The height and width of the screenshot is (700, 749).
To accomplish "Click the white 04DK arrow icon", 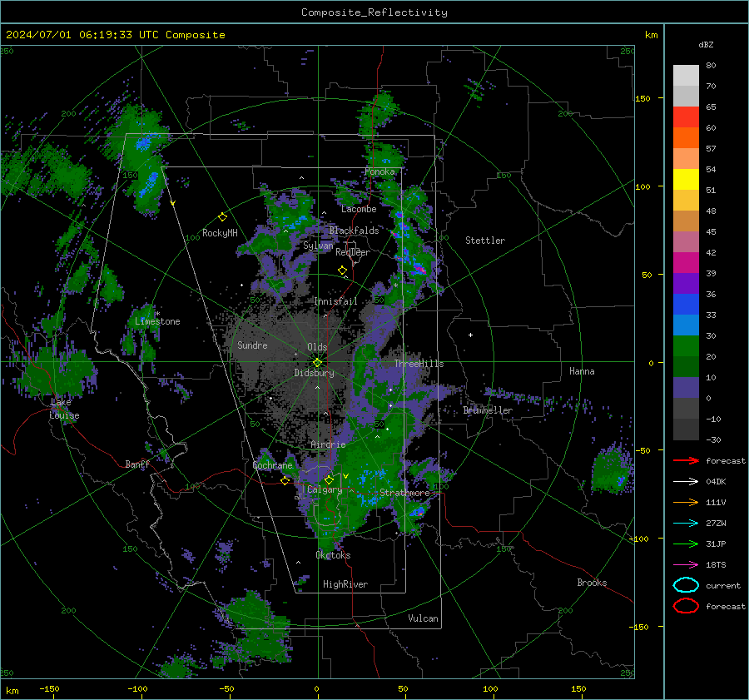I will [686, 482].
